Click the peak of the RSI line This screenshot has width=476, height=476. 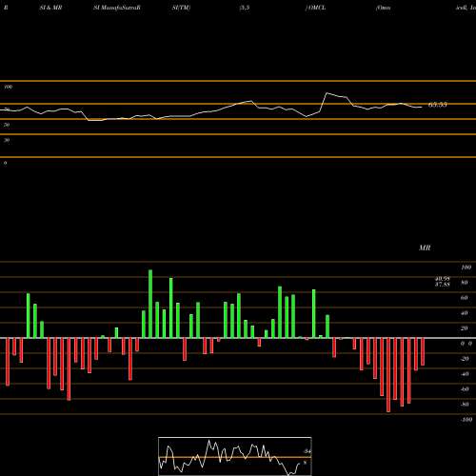click(327, 93)
